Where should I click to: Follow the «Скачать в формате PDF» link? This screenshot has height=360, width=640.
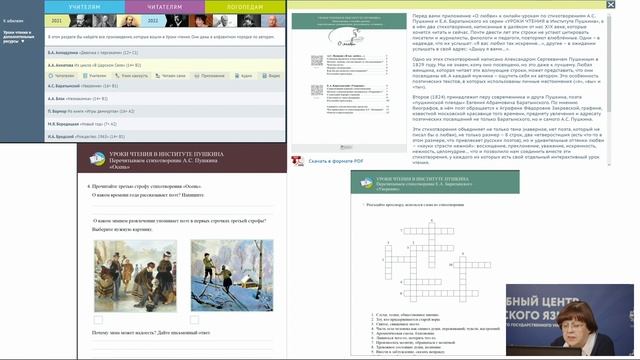[336, 161]
